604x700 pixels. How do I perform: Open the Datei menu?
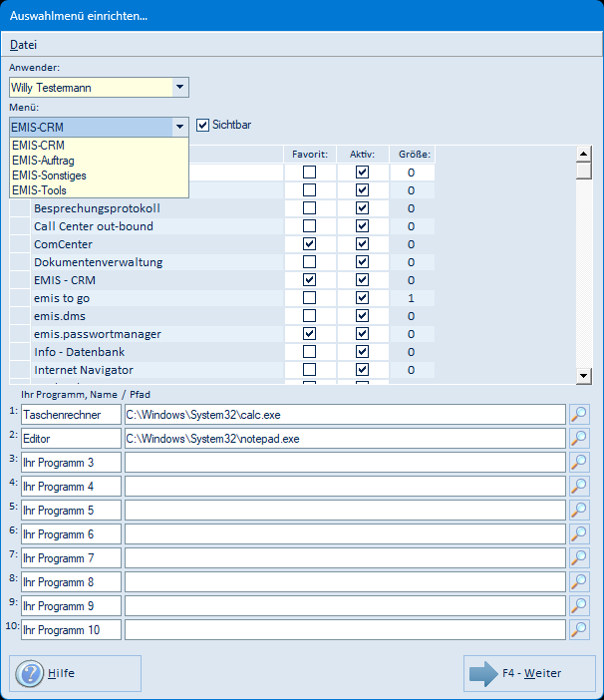tap(23, 45)
